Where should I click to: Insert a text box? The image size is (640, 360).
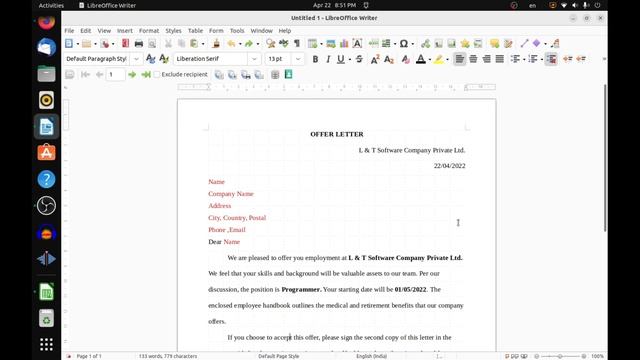(357, 43)
